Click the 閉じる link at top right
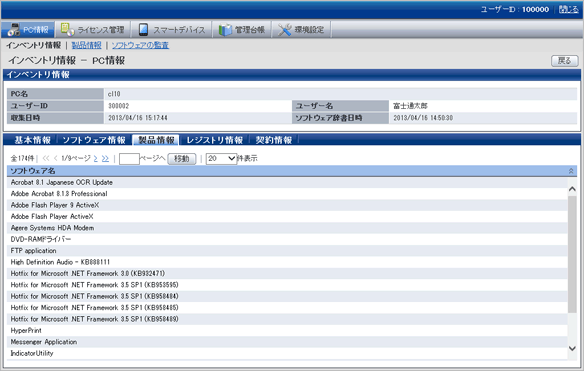Screen dimensions: 584x371 click(x=569, y=9)
